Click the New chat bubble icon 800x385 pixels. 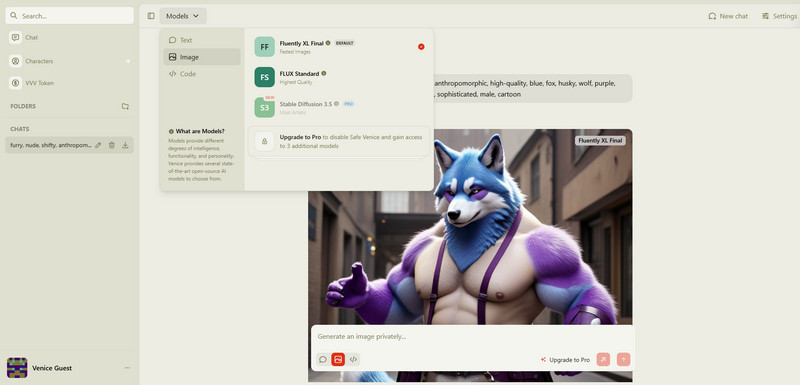[x=712, y=16]
